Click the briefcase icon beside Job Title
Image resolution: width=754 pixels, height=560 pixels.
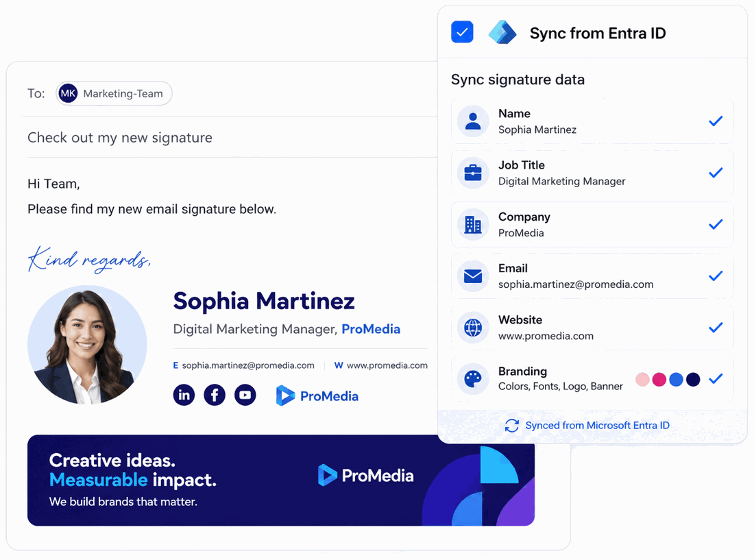click(473, 173)
